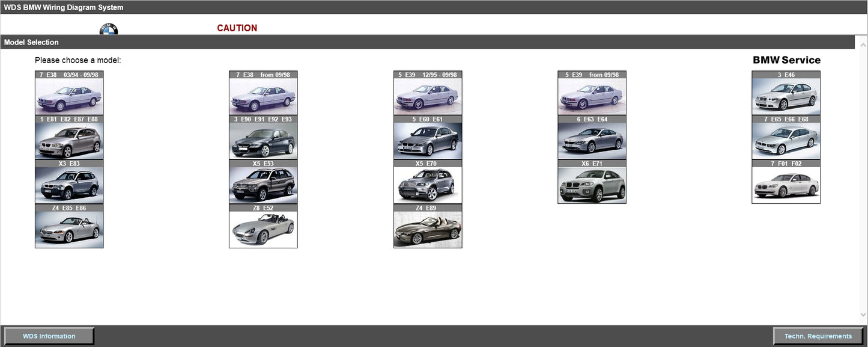Select the 5 E39 from 09/98 model

tap(592, 96)
